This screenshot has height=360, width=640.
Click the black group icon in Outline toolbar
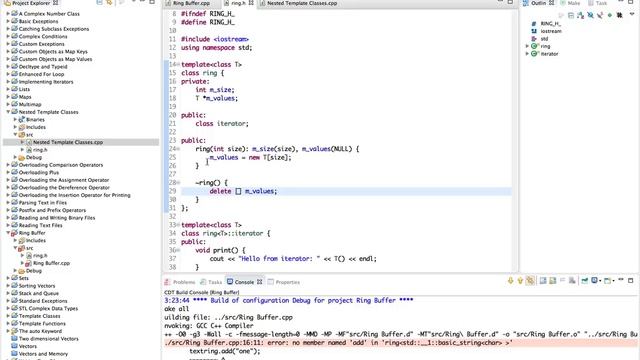tap(620, 16)
